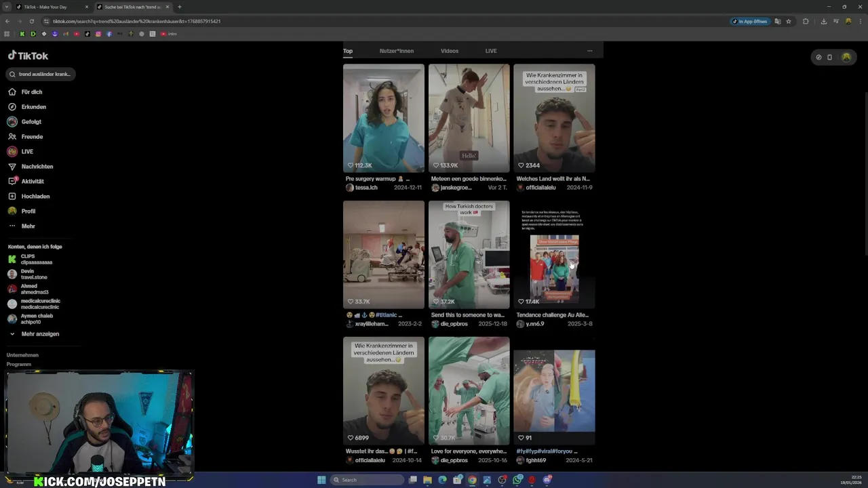Screen dimensions: 868x488
Task: Open the fghht69 #fy#fyp video thumbnail
Action: (x=554, y=390)
